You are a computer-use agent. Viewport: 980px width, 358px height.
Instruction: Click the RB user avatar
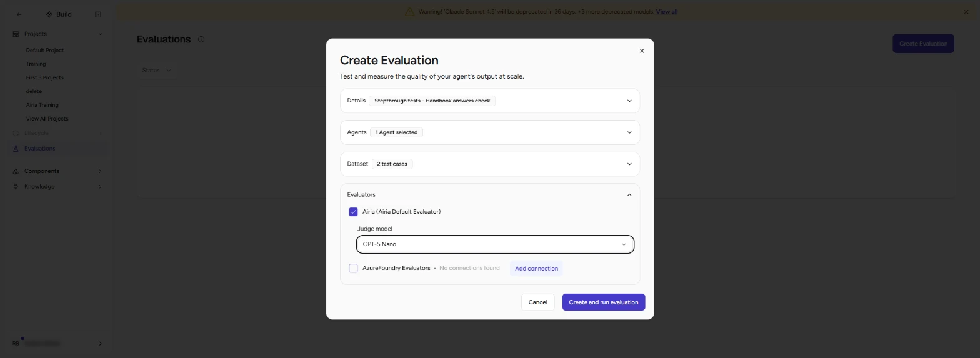pyautogui.click(x=16, y=343)
